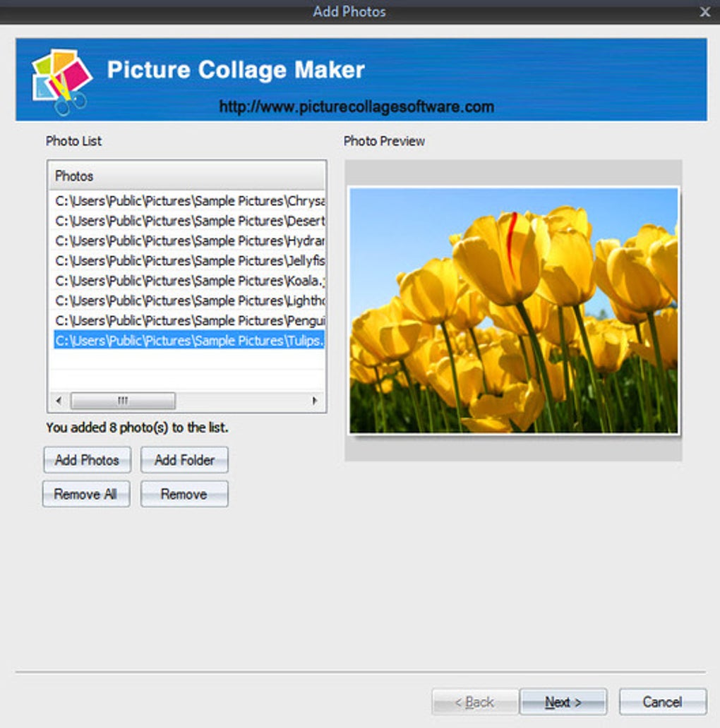Select the Jellyfish photo entry

(189, 260)
